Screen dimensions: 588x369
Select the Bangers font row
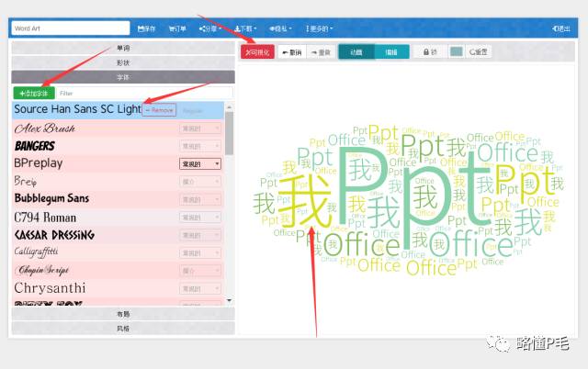(118, 146)
